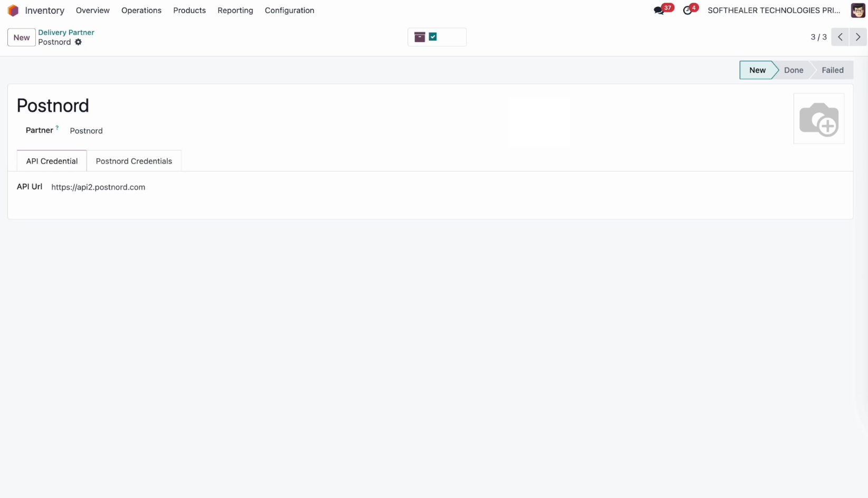Open the user avatar menu
Screen dimensions: 868x498
[x=858, y=11]
